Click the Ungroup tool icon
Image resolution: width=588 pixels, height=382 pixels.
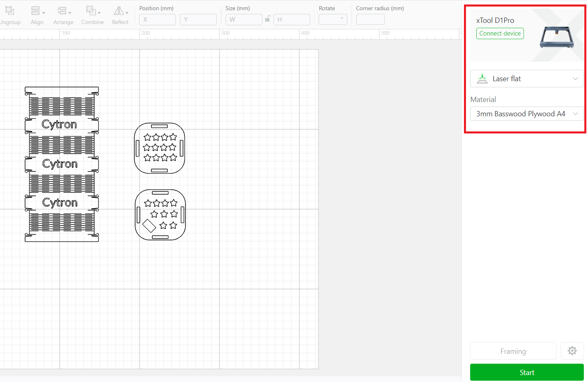pos(10,11)
